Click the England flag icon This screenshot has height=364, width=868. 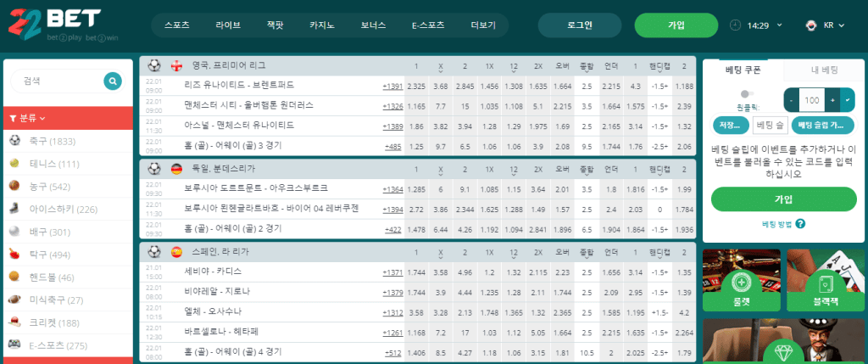(176, 65)
